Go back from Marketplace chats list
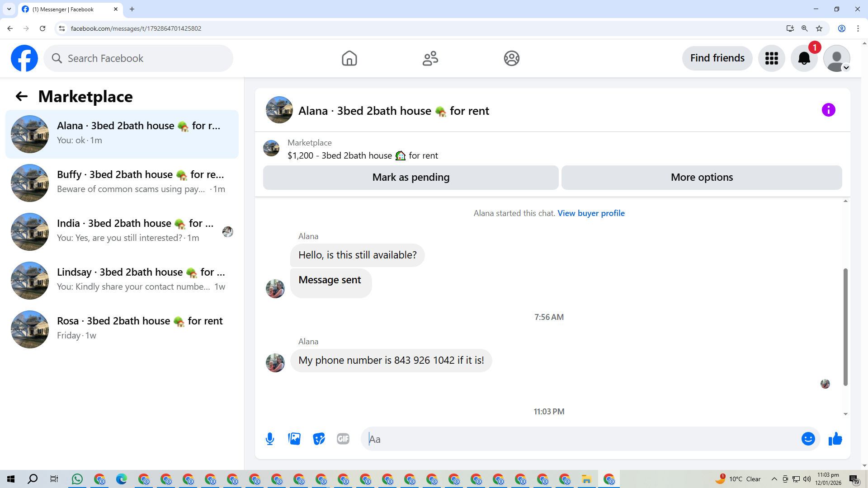 tap(21, 96)
